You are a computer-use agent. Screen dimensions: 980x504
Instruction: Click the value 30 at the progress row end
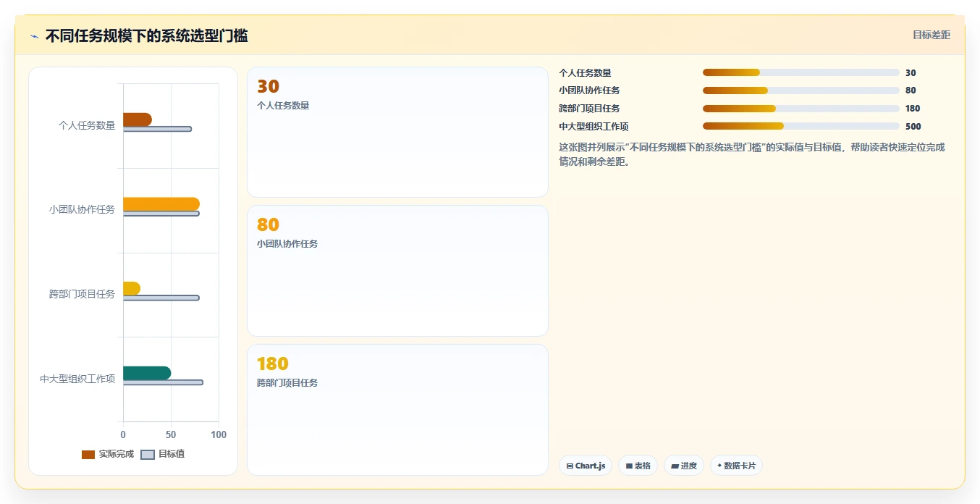(911, 72)
